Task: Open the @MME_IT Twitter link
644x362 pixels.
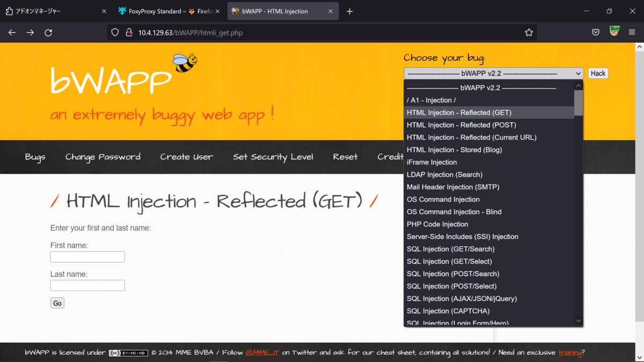Action: (262, 352)
